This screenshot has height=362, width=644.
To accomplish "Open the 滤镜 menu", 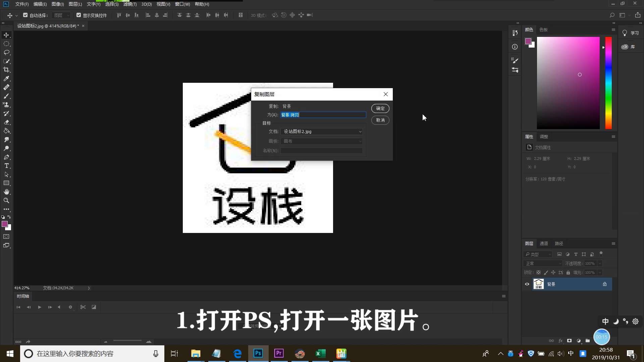I will point(130,4).
